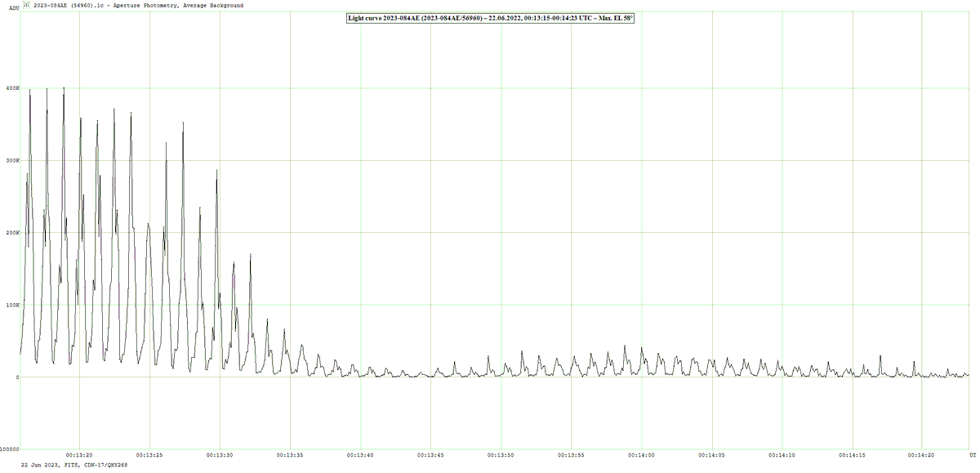980x473 pixels.
Task: Click the '00:13:45' time axis label
Action: (430, 454)
